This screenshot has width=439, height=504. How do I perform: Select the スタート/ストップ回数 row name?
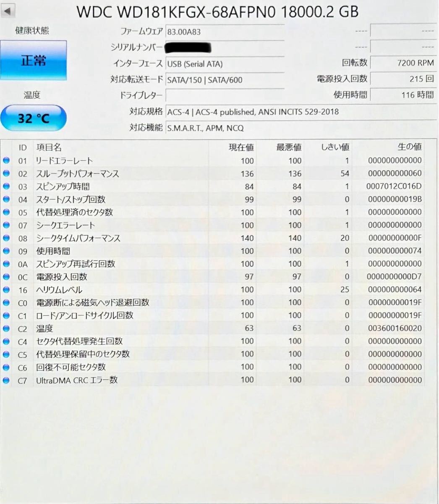pos(71,199)
